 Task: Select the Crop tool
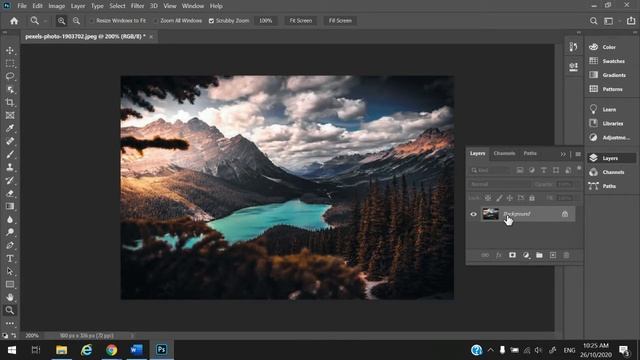click(x=10, y=102)
